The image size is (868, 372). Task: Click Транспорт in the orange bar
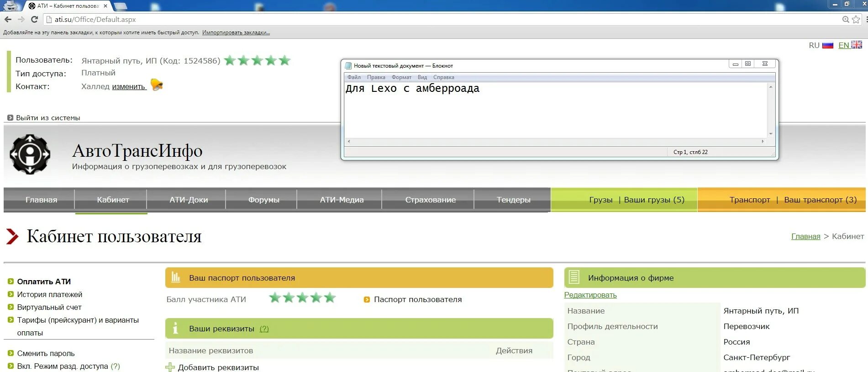750,200
